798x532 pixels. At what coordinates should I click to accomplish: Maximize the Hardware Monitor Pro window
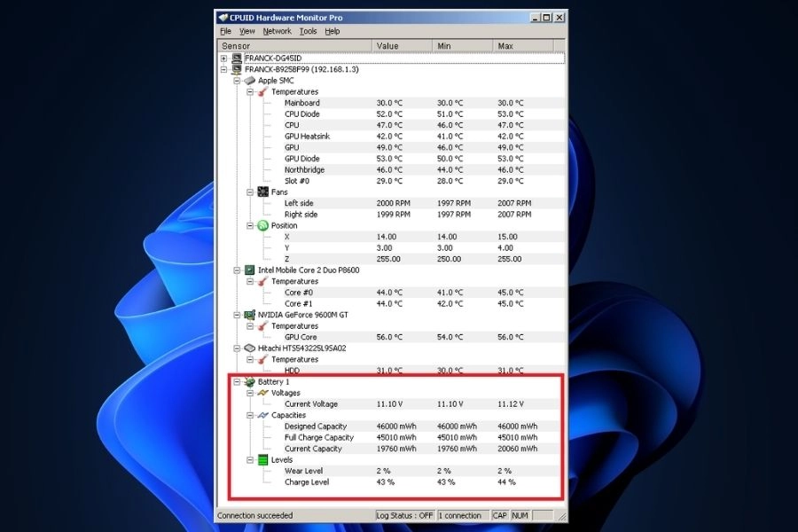point(546,18)
